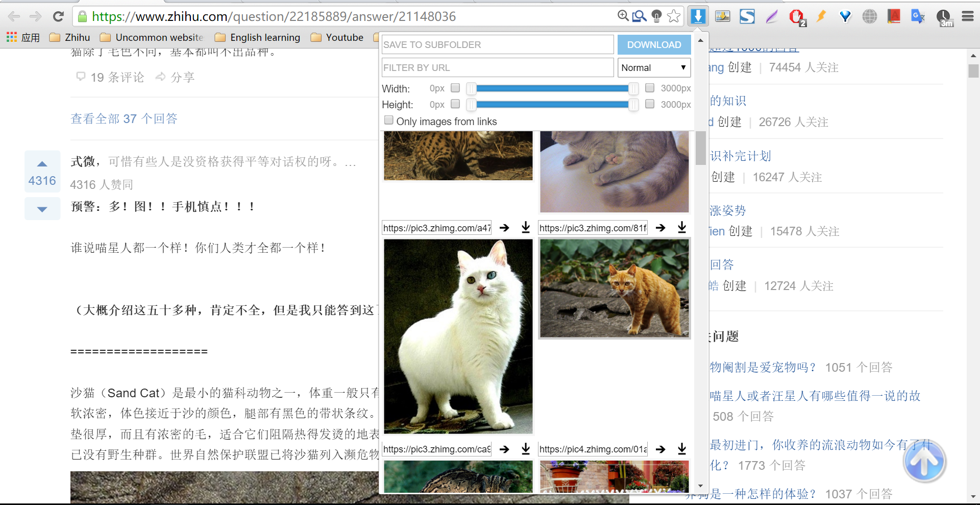Image resolution: width=980 pixels, height=505 pixels.
Task: Click the pic4.zhimg.com/01a URL field
Action: coord(593,449)
